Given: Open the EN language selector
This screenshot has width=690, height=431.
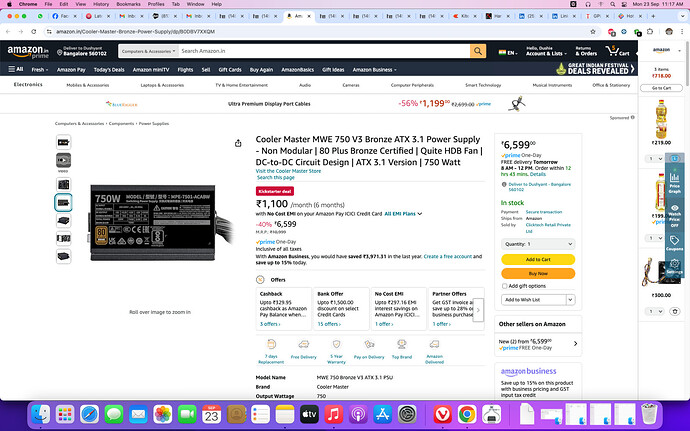Looking at the screenshot, I should point(508,52).
